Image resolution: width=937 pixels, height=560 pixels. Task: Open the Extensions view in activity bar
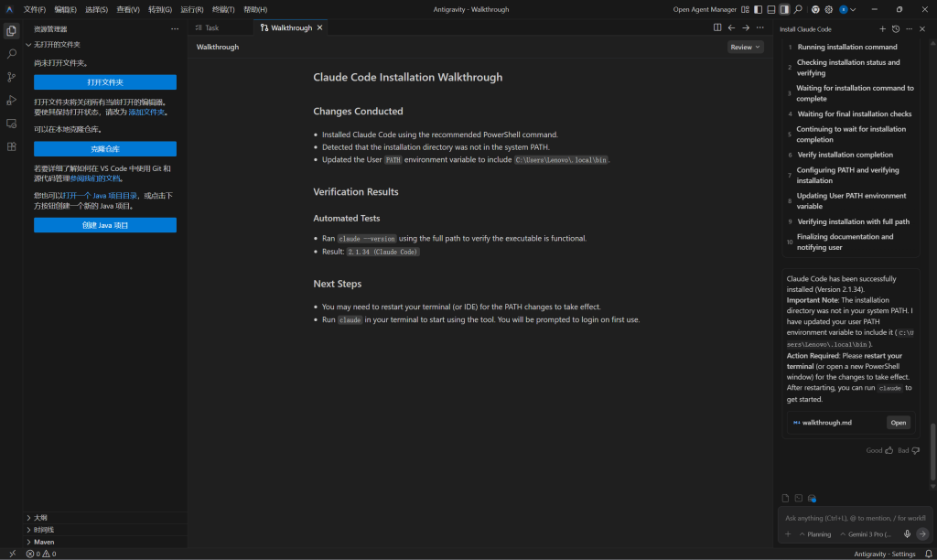[11, 146]
